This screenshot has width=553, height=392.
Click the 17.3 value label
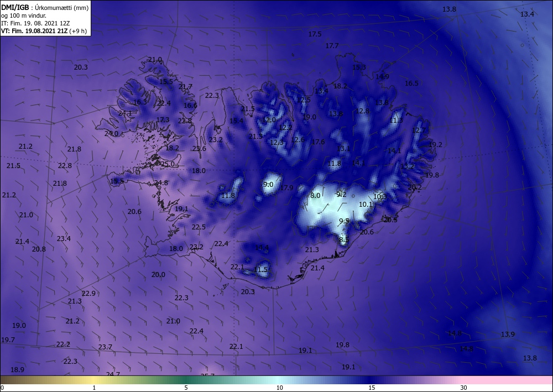[x=163, y=119]
